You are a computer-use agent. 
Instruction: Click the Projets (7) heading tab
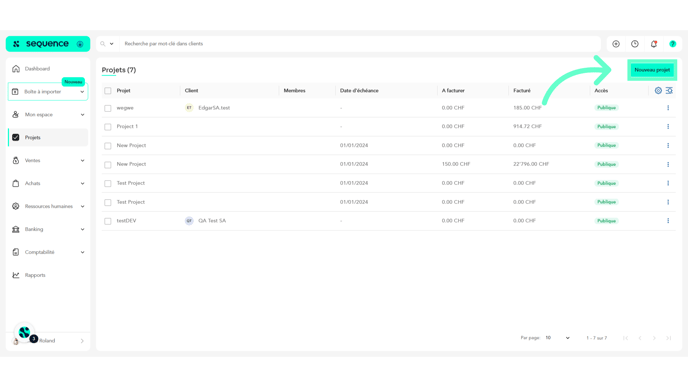point(119,70)
